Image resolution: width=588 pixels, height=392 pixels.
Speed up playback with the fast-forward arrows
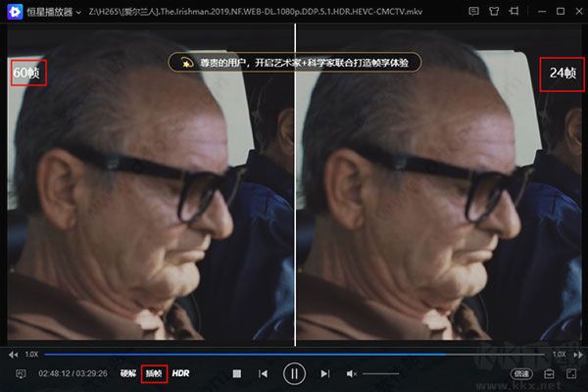pyautogui.click(x=578, y=354)
